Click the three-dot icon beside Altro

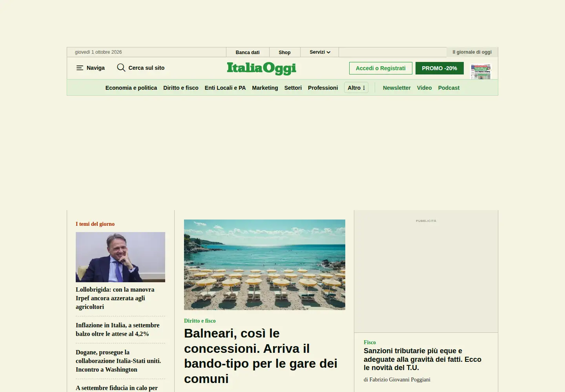click(364, 88)
